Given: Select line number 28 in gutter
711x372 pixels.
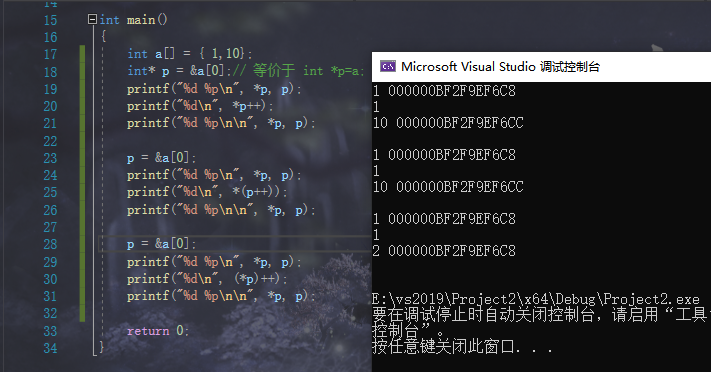Looking at the screenshot, I should (50, 244).
